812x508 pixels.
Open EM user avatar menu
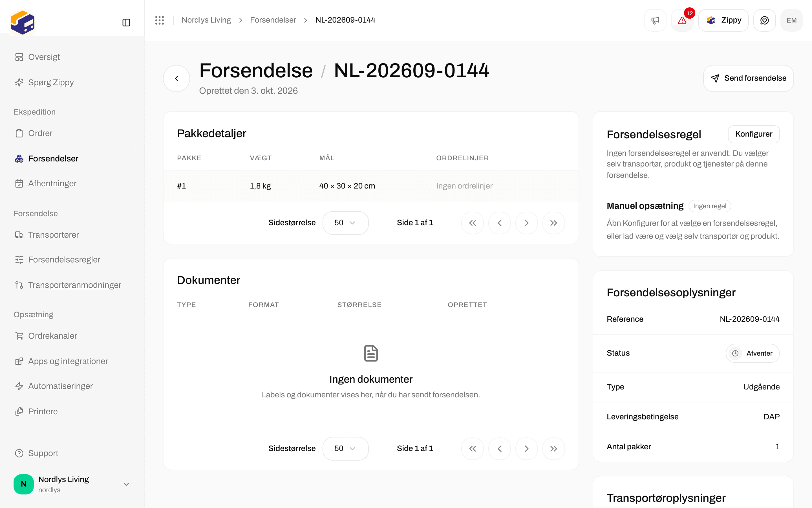791,21
